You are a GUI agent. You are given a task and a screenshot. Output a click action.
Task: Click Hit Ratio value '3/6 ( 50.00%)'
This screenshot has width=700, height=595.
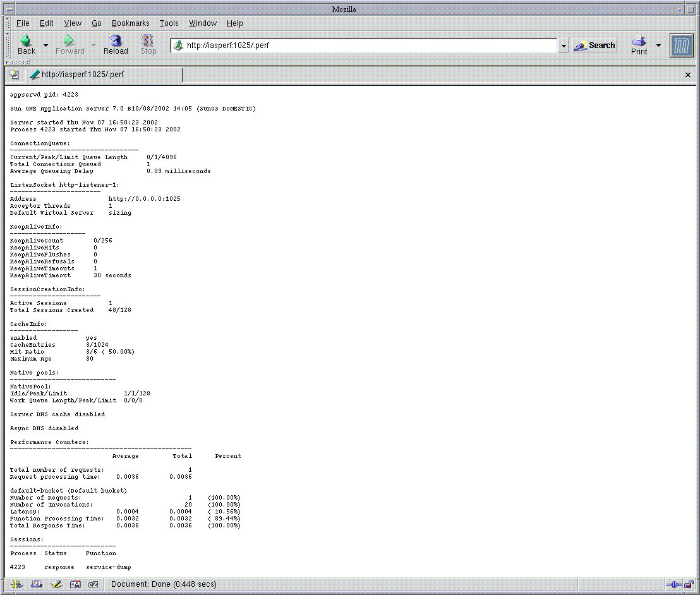(x=111, y=352)
